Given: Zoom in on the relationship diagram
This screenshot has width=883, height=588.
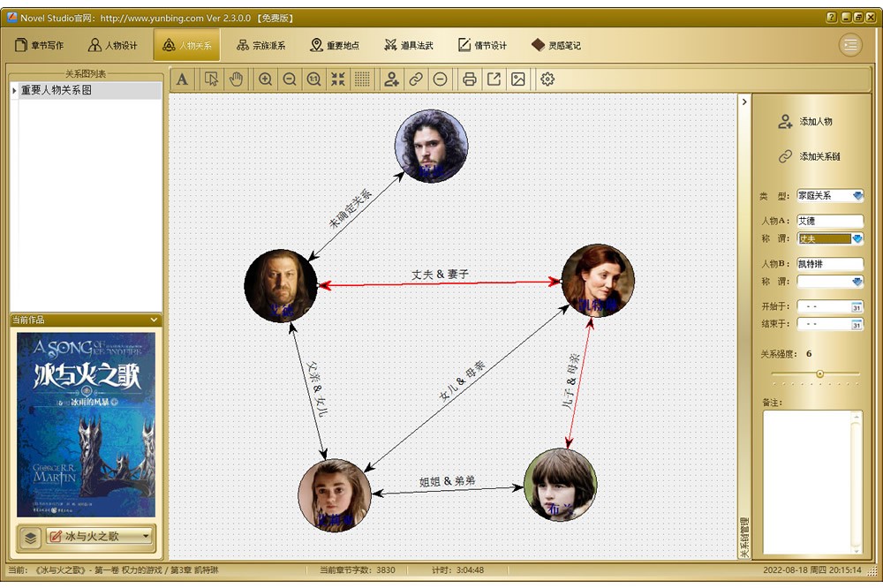Looking at the screenshot, I should pyautogui.click(x=265, y=79).
